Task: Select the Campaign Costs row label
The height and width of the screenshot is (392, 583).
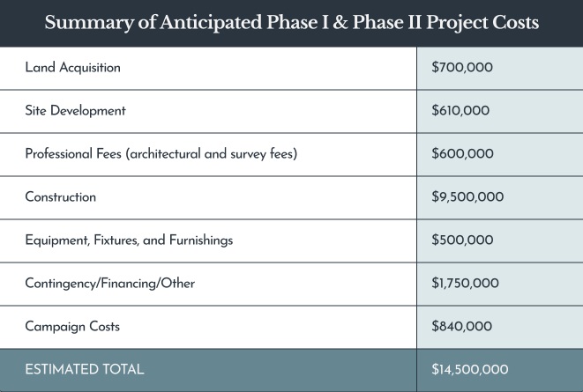Action: coord(72,326)
